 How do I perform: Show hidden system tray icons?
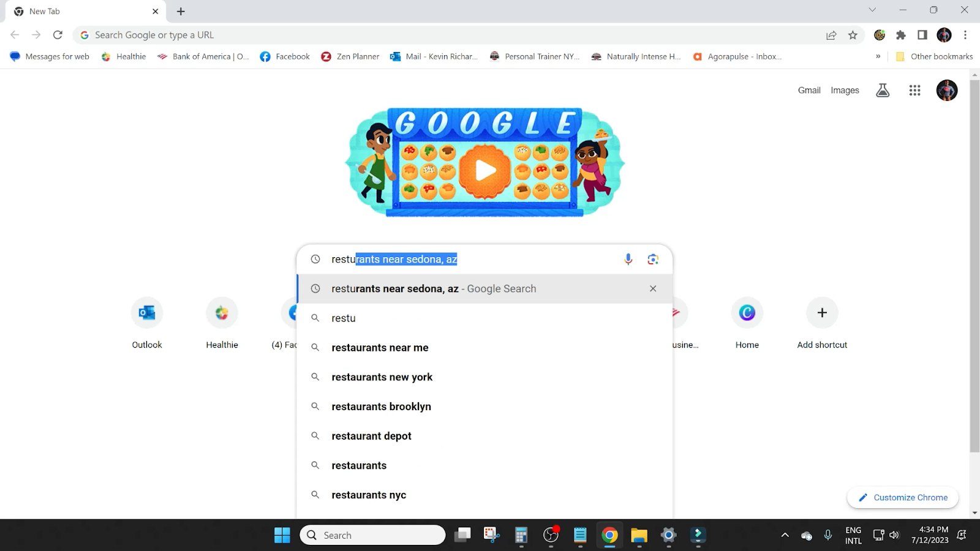click(785, 535)
